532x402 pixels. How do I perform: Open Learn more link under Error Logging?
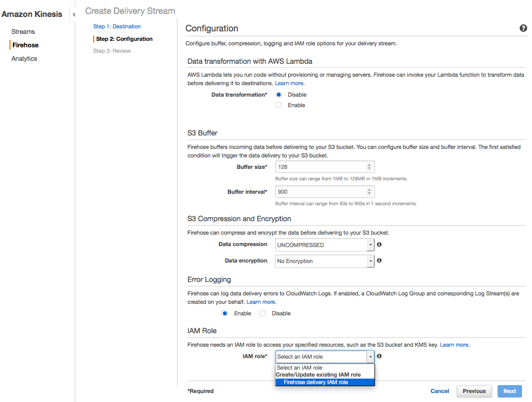261,302
